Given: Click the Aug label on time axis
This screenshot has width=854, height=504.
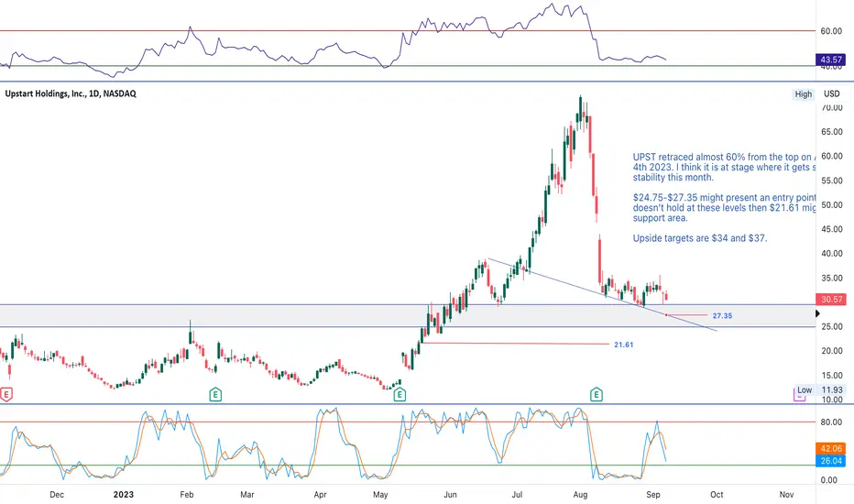Looking at the screenshot, I should 581,495.
